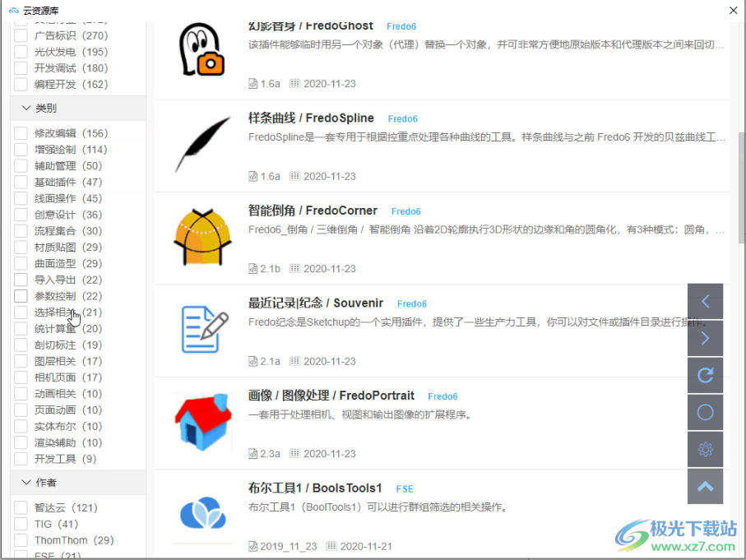Check the 编程开发 (162) checkbox
Viewport: 746px width, 560px height.
(x=21, y=84)
